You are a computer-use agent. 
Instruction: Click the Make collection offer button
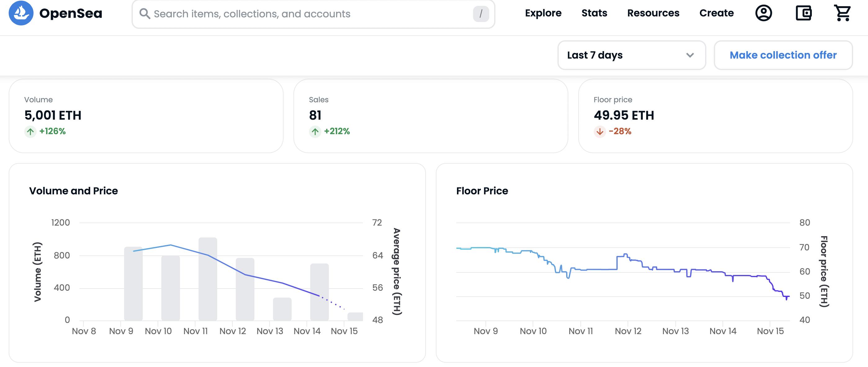[783, 55]
